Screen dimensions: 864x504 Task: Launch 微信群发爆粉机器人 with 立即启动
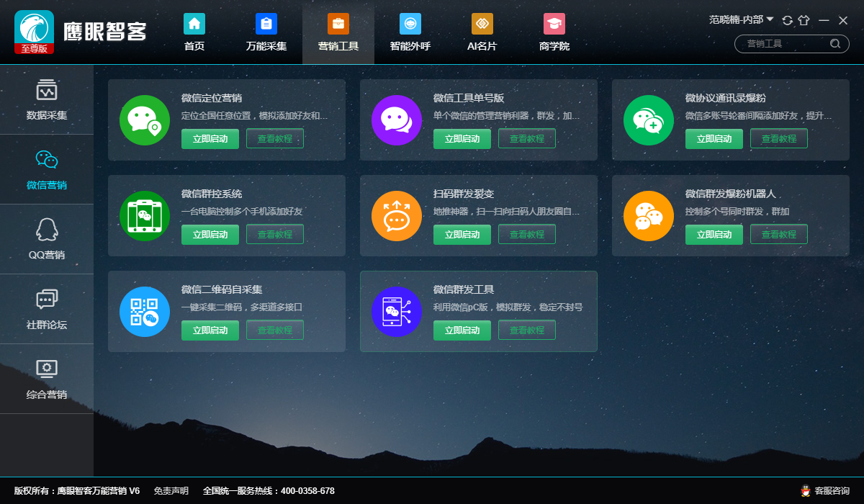[714, 234]
